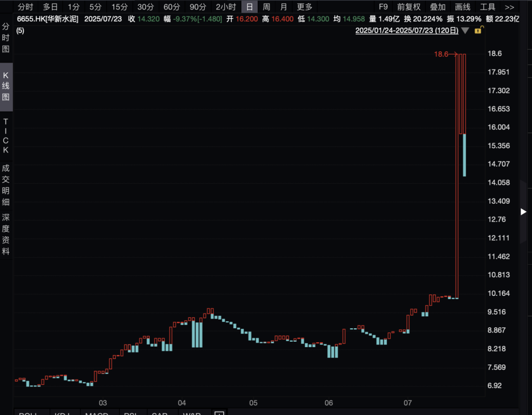Viewport: 532px width, 415px height.
Task: Click the 10.164 price axis label
Action: click(499, 293)
